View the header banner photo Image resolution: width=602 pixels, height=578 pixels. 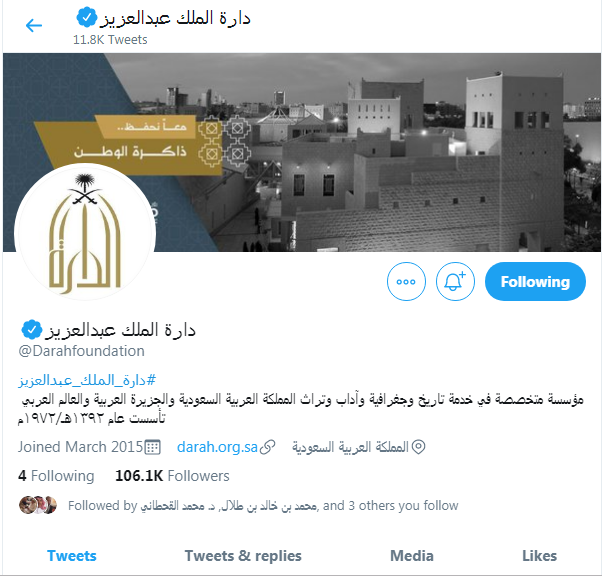point(301,152)
